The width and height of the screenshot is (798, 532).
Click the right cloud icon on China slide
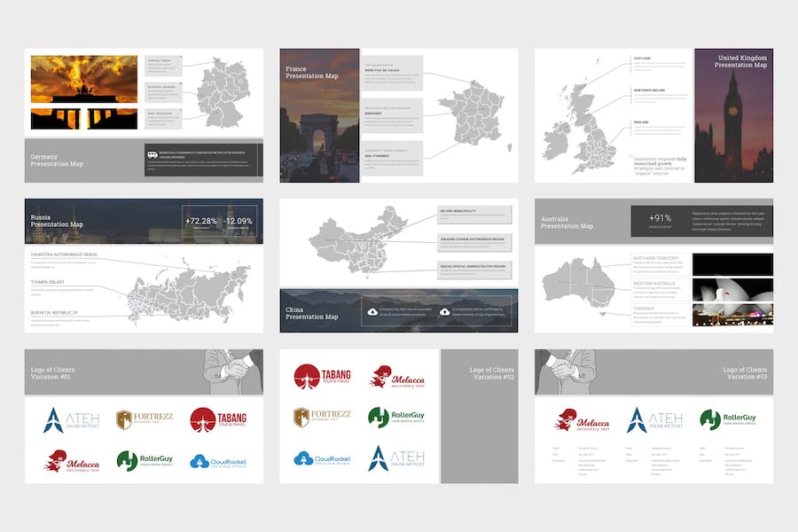point(442,311)
